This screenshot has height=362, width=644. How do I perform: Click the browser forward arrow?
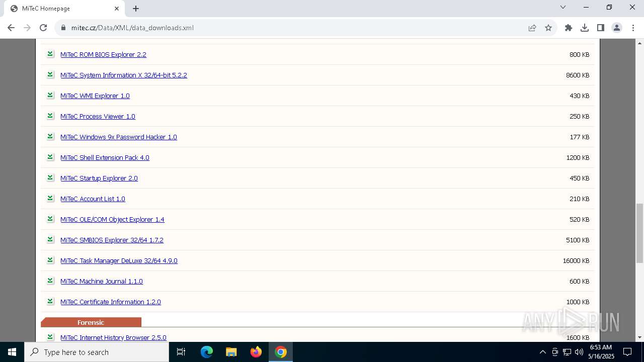(27, 28)
